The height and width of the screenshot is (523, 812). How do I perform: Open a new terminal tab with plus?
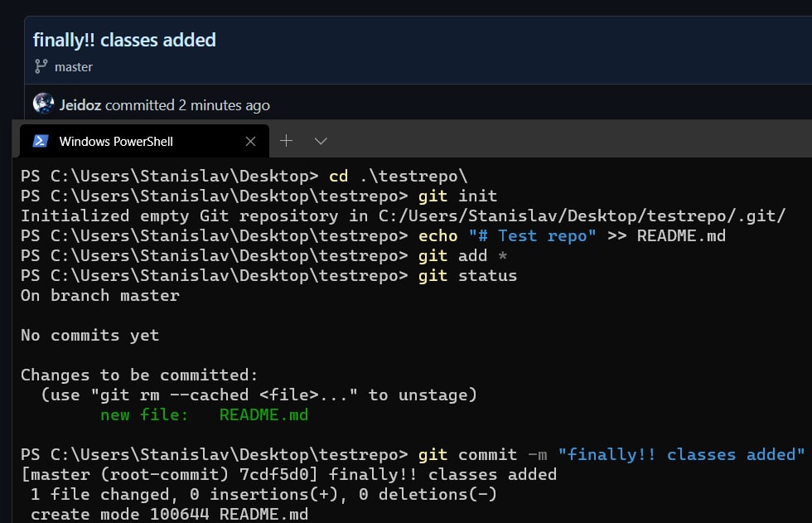click(x=287, y=140)
